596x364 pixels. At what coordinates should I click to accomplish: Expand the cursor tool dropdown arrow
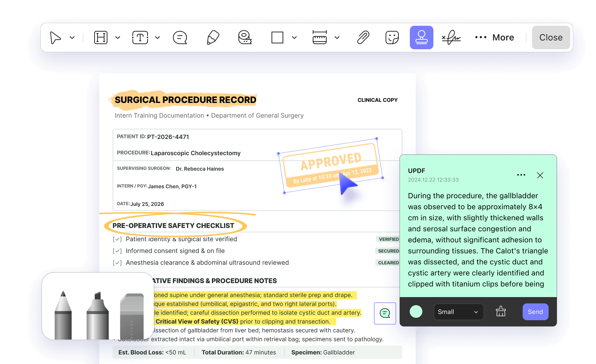[x=72, y=38]
